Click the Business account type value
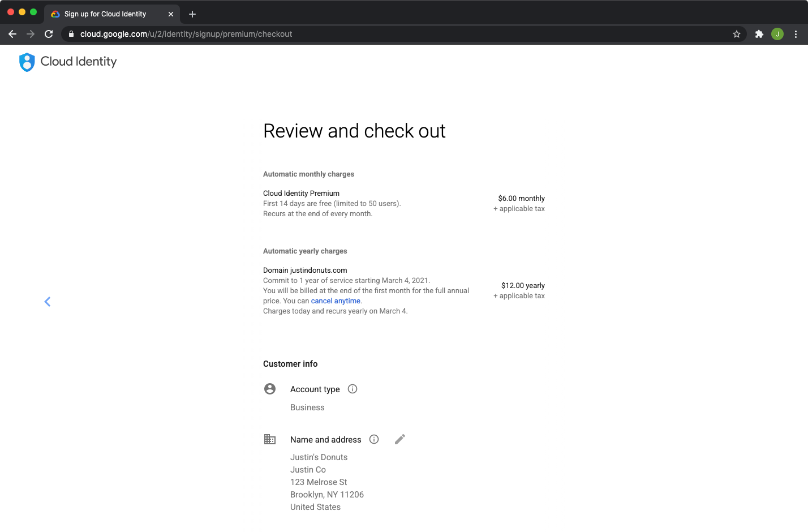Screen dimensions: 808x532 (307, 407)
